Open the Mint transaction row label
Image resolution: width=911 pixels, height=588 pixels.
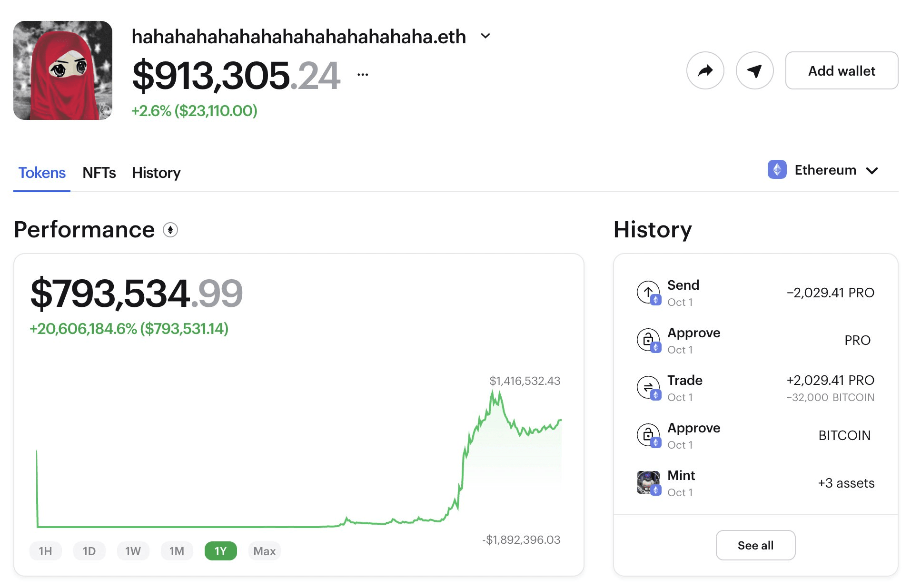tap(681, 475)
